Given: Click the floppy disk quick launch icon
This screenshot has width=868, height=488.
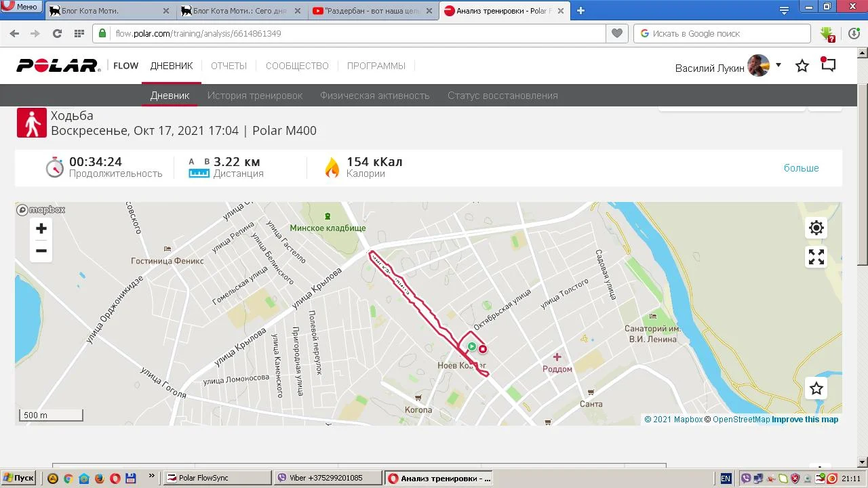Looking at the screenshot, I should [x=131, y=478].
